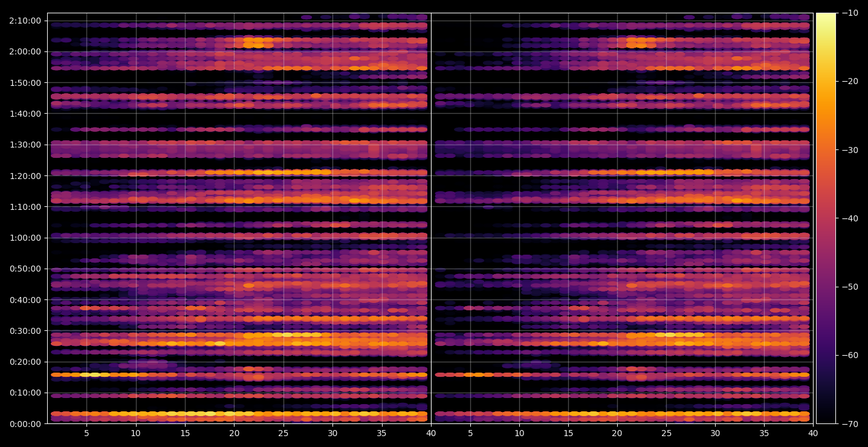Click x-axis label 30 under the right heatmap
868x447 pixels.
pos(716,434)
